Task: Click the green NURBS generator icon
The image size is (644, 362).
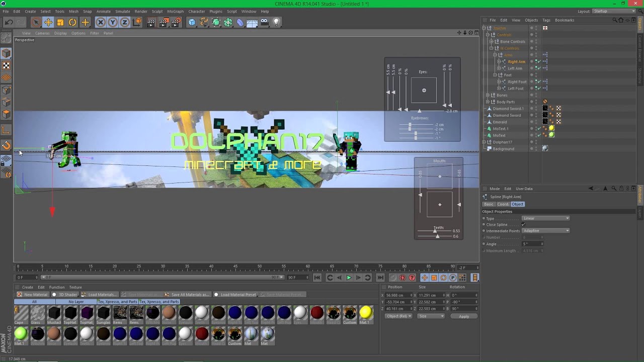Action: pyautogui.click(x=216, y=22)
